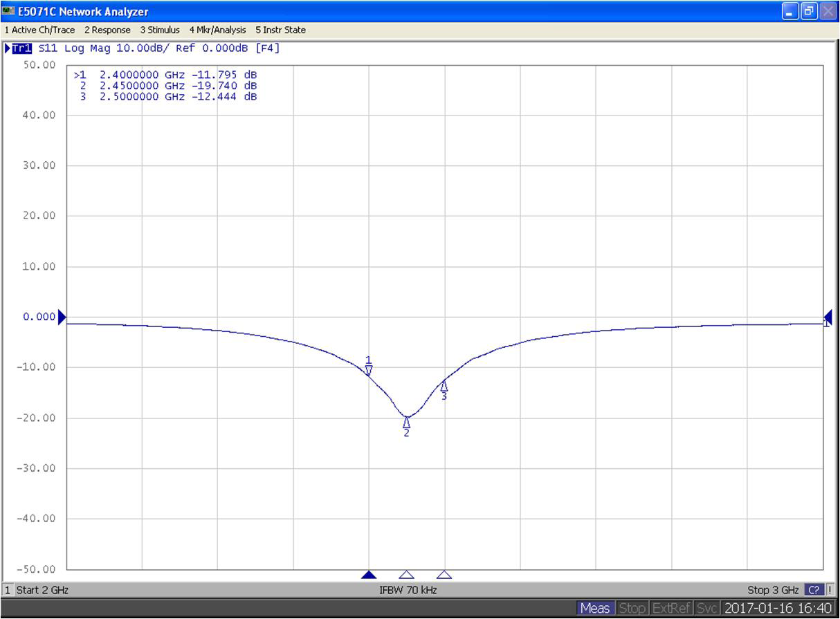
Task: Click the filled marker 1 indicator on frequency axis
Action: tap(369, 575)
